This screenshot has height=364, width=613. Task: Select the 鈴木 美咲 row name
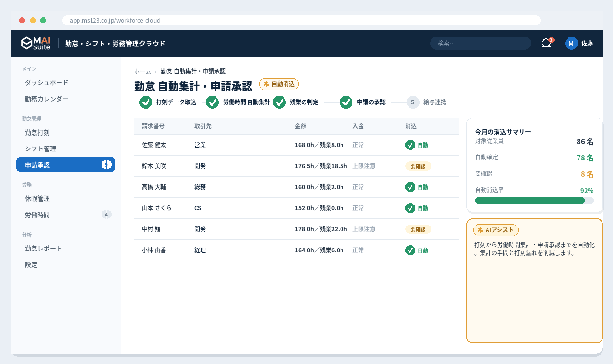coord(154,166)
